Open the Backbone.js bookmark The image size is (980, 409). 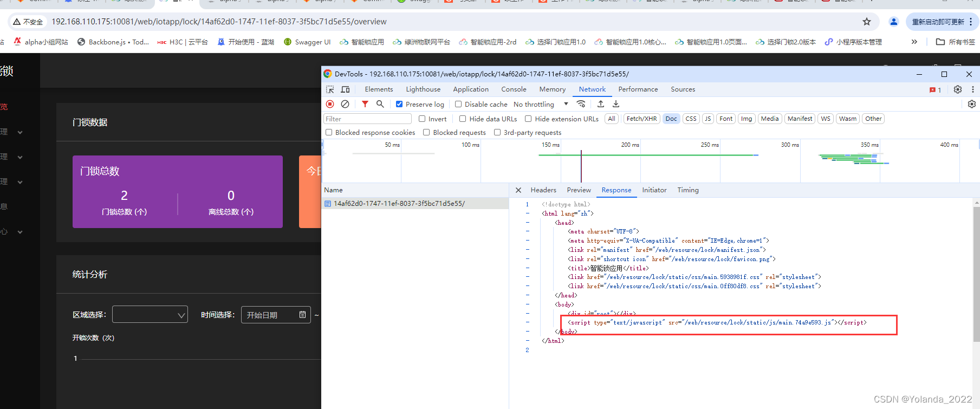pyautogui.click(x=113, y=42)
